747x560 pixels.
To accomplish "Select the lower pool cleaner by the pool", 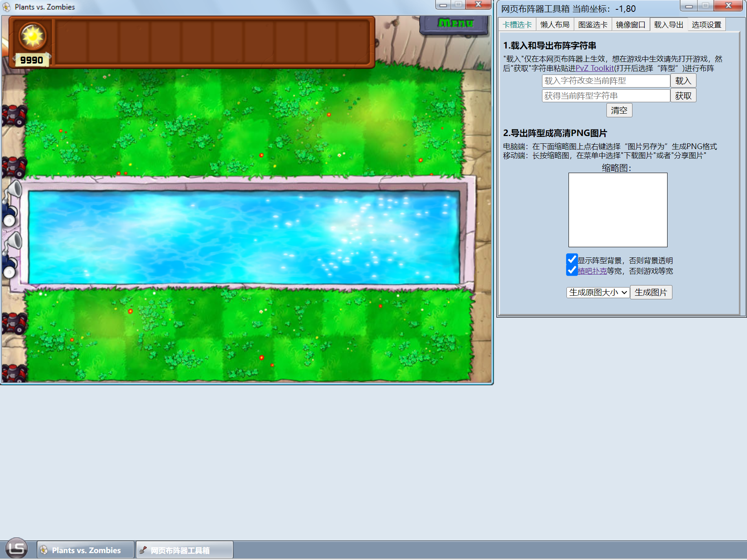I will [x=11, y=255].
